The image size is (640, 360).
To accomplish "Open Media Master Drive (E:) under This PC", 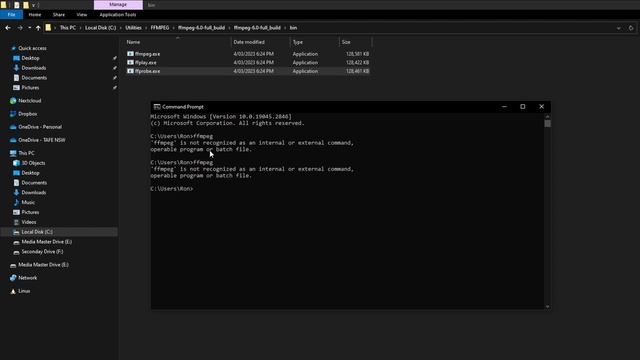I will pos(47,242).
